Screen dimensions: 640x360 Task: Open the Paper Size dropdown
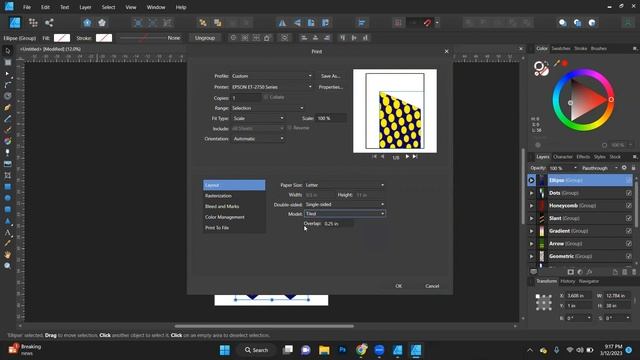tap(345, 185)
